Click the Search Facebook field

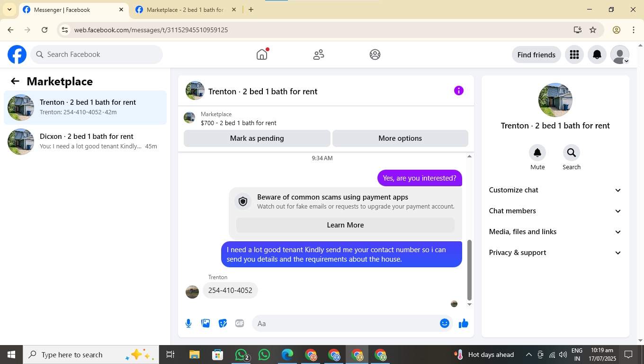point(97,55)
